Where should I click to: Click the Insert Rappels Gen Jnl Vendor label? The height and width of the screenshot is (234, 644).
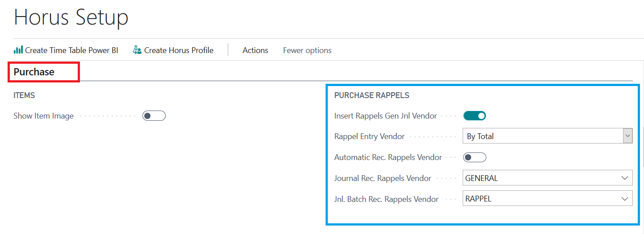[385, 116]
